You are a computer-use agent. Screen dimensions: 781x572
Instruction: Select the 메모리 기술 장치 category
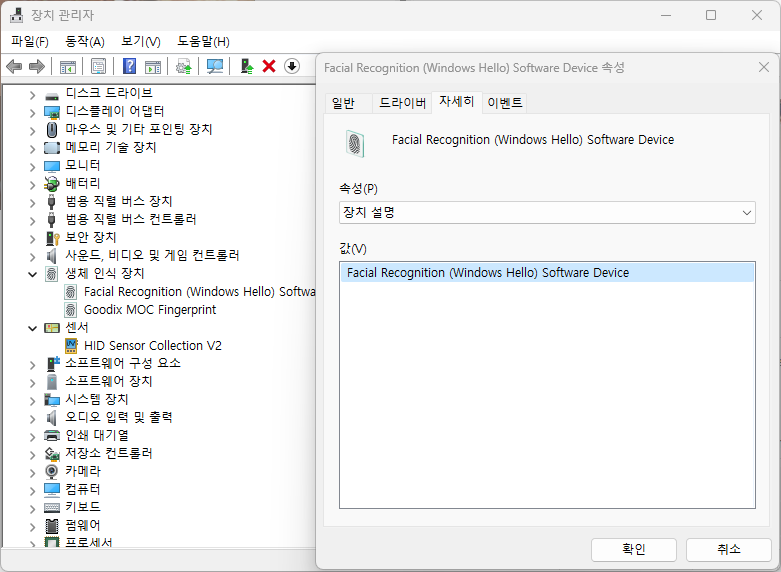tap(111, 147)
